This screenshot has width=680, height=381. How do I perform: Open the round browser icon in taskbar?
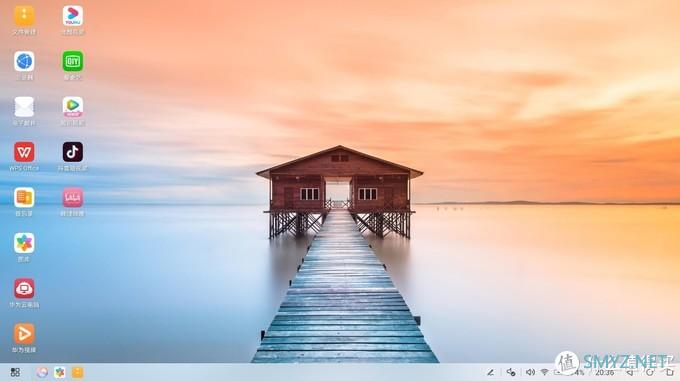coord(42,372)
